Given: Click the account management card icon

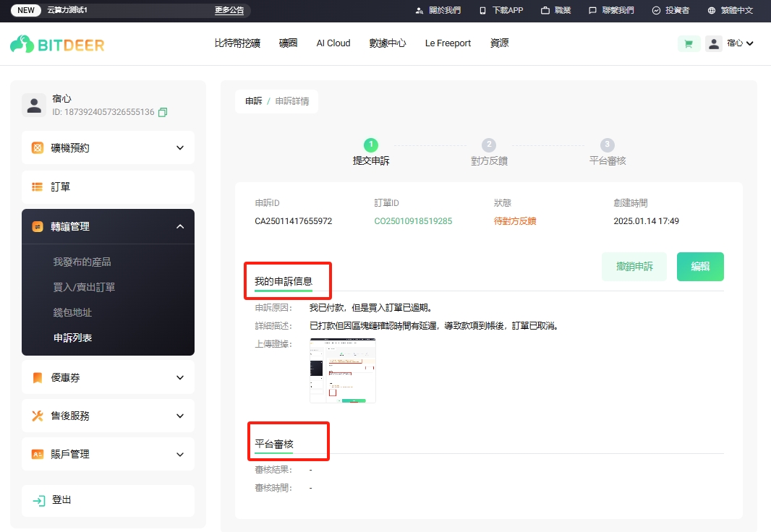Looking at the screenshot, I should tap(38, 454).
